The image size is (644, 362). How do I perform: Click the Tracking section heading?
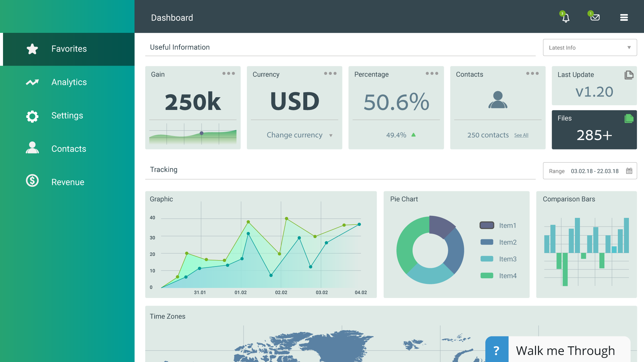pos(164,170)
